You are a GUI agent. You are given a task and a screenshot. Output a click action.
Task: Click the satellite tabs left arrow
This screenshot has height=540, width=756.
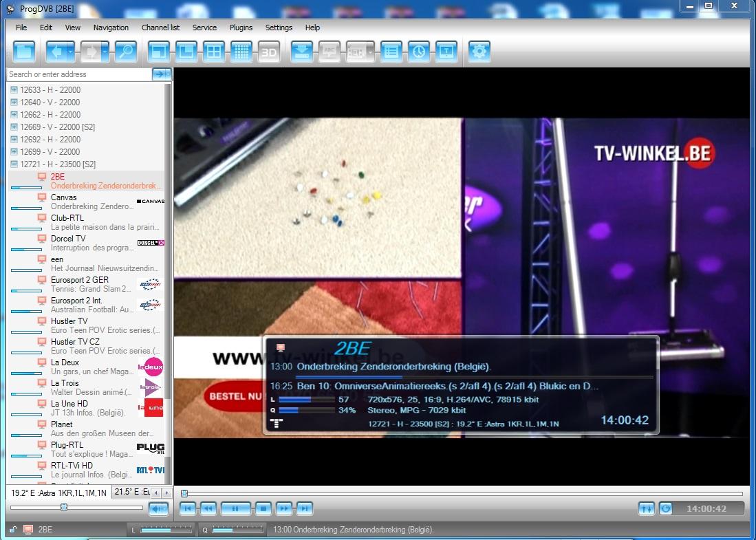[x=156, y=493]
